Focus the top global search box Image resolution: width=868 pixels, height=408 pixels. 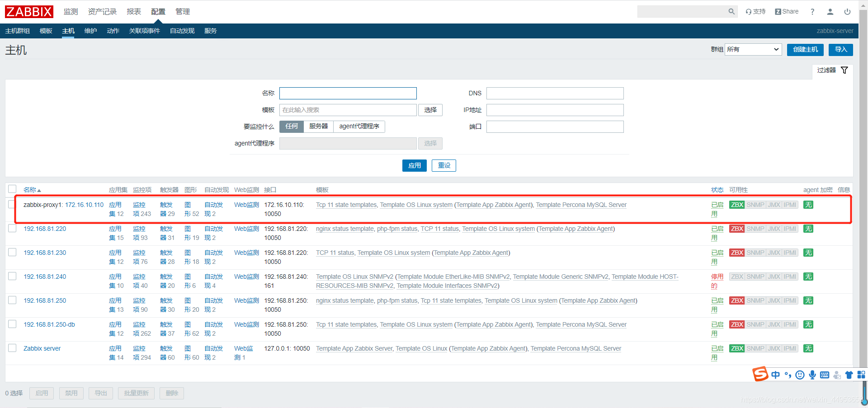(x=683, y=12)
